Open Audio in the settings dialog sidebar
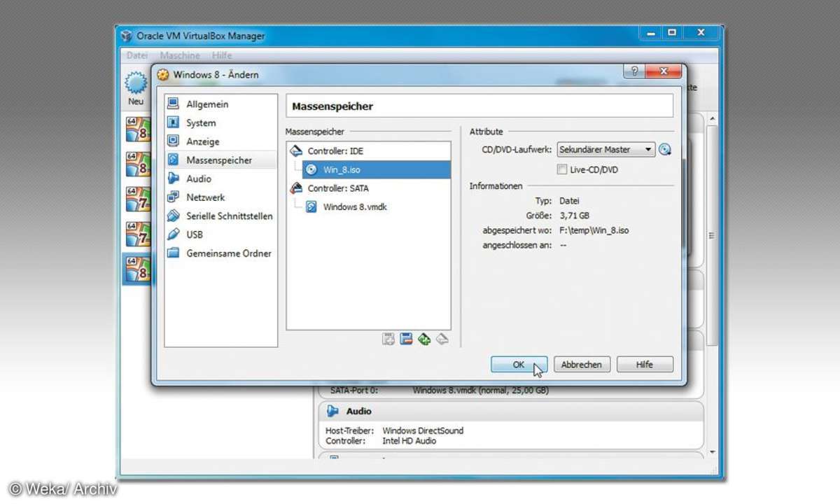The height and width of the screenshot is (504, 840). tap(198, 178)
